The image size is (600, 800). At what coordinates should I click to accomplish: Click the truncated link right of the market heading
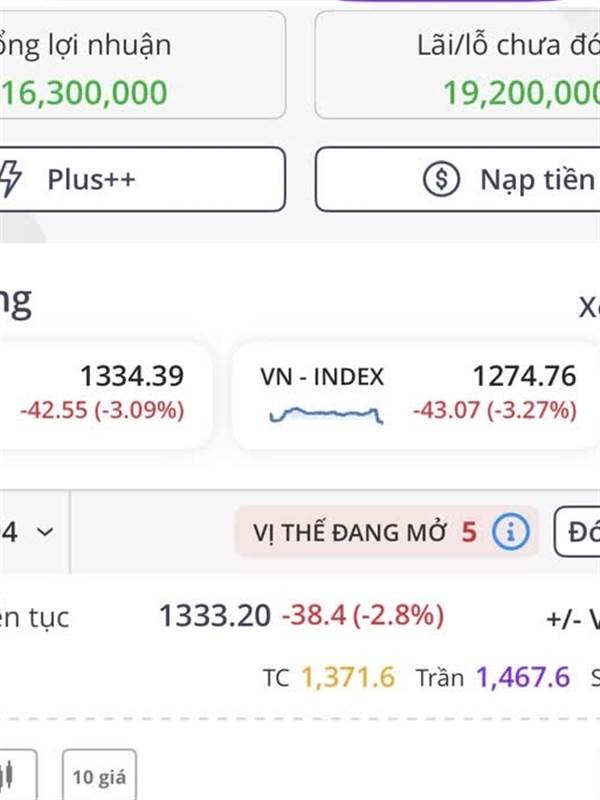[588, 307]
